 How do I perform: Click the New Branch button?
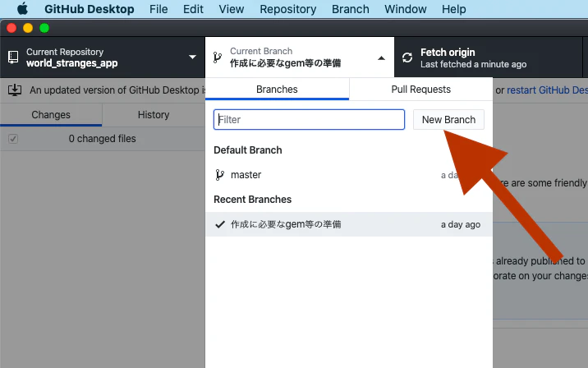click(448, 119)
